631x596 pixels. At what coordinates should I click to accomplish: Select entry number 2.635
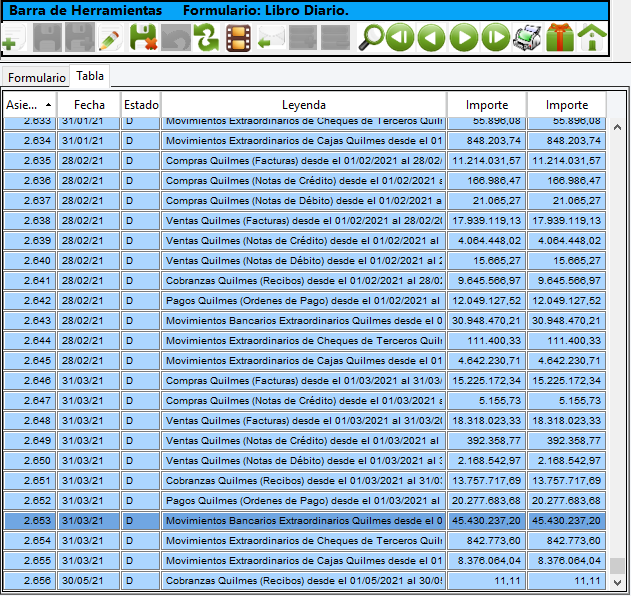click(x=29, y=161)
